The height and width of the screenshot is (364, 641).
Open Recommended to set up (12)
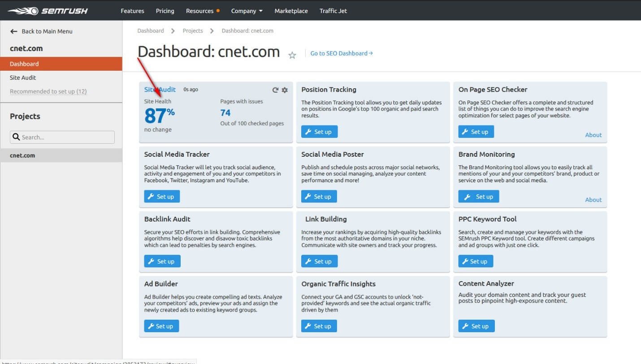coord(48,91)
